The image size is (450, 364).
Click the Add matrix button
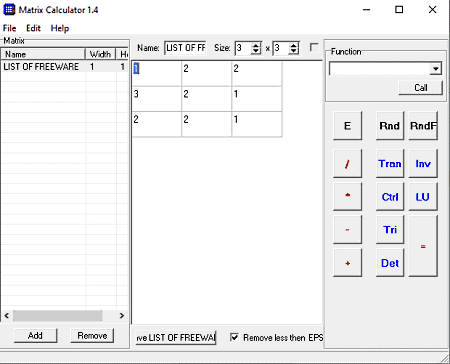35,335
